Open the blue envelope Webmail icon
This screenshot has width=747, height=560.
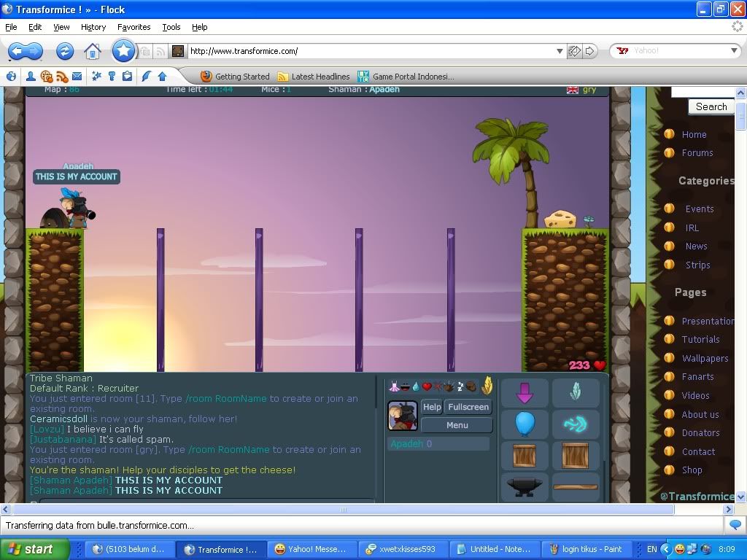tap(77, 76)
